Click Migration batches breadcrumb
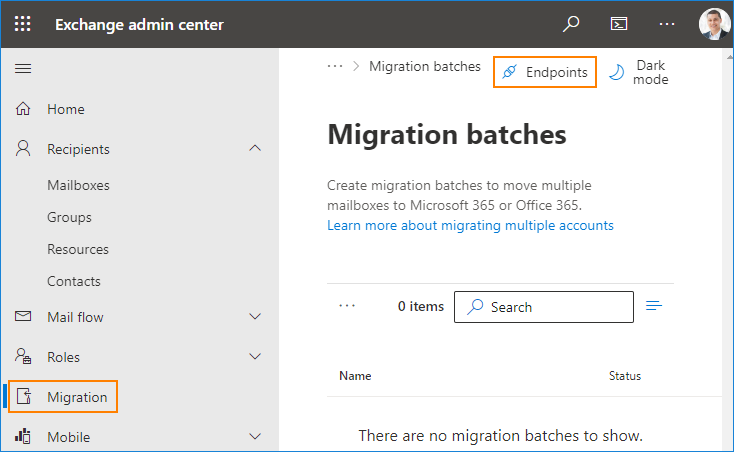Image resolution: width=734 pixels, height=452 pixels. [425, 66]
